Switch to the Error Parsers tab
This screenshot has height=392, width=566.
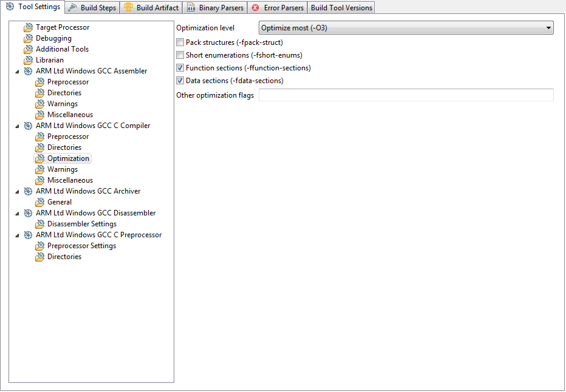(277, 7)
